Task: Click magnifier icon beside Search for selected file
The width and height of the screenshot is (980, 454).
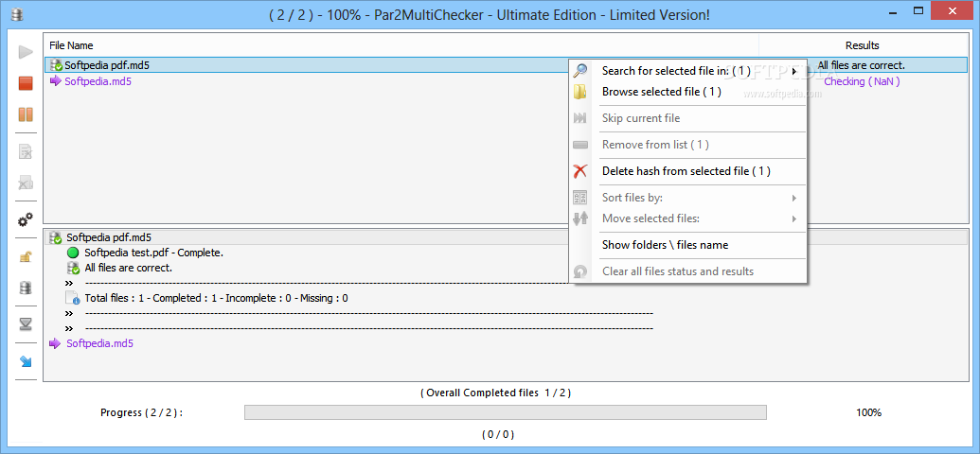Action: click(x=580, y=71)
